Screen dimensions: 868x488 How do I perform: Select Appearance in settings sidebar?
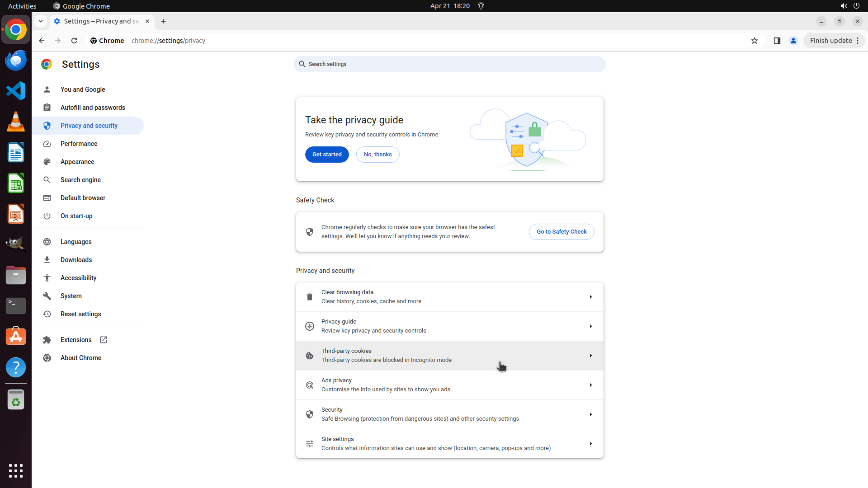click(77, 162)
